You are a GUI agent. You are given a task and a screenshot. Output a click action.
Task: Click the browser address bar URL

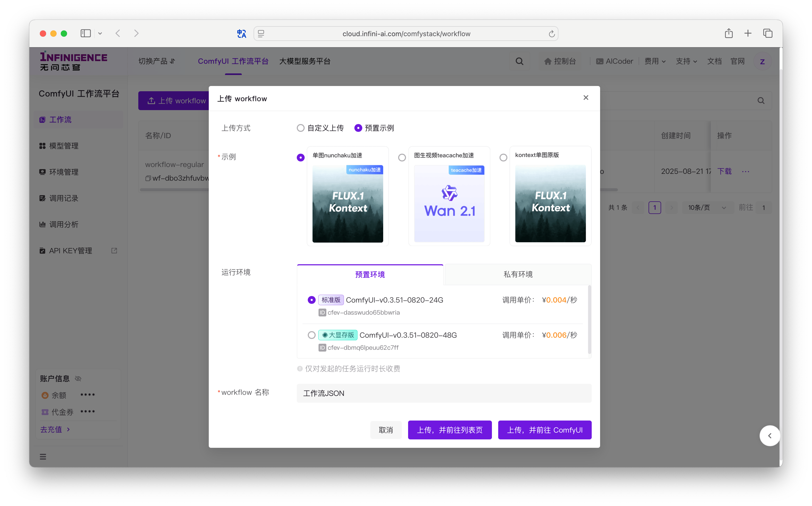pos(406,34)
